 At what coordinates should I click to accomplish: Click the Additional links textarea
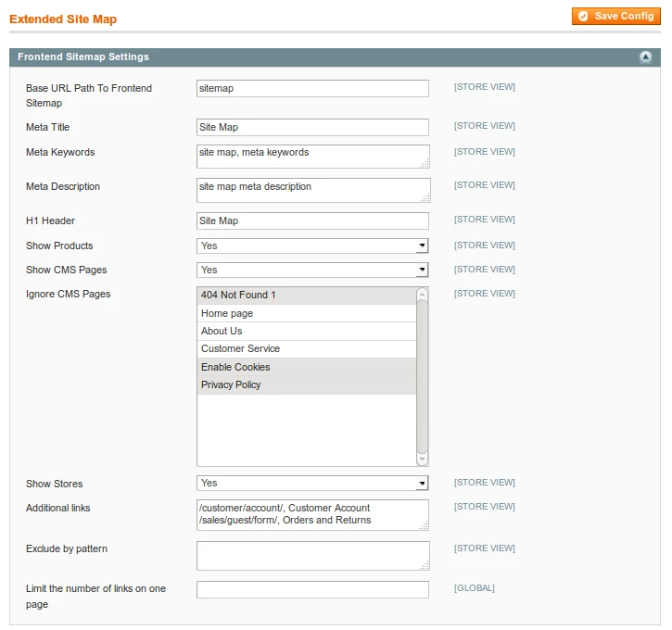pyautogui.click(x=312, y=514)
